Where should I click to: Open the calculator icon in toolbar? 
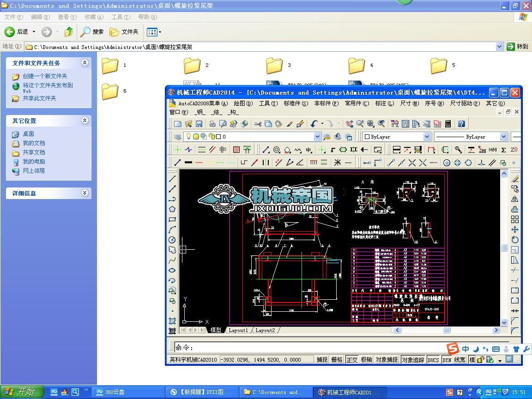pyautogui.click(x=447, y=124)
